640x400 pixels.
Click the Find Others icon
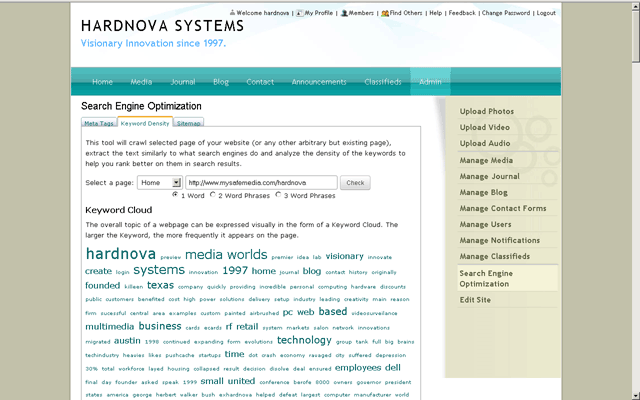click(385, 14)
